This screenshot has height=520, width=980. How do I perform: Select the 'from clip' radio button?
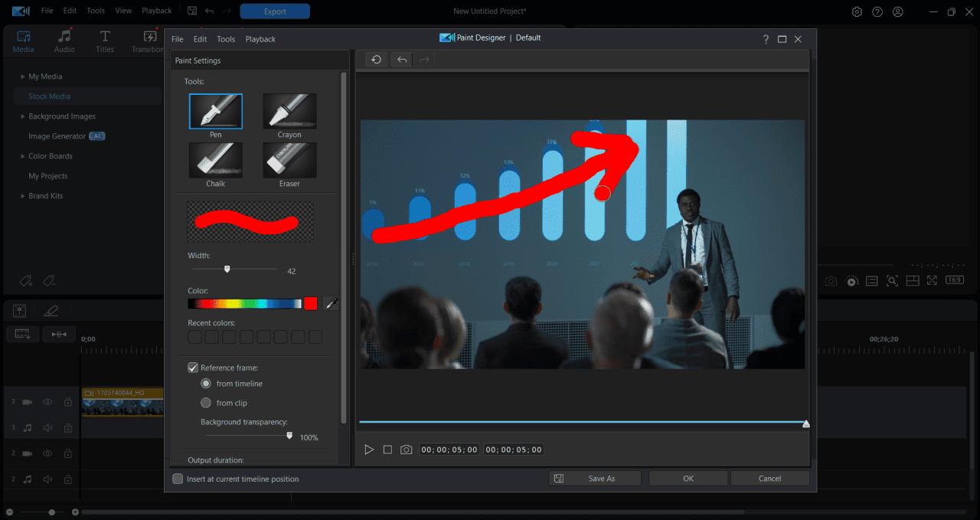205,403
